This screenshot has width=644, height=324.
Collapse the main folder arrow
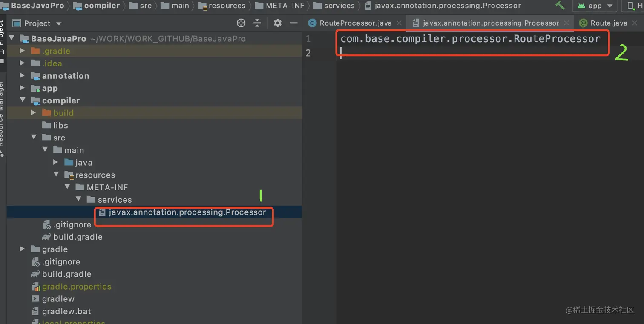point(45,150)
